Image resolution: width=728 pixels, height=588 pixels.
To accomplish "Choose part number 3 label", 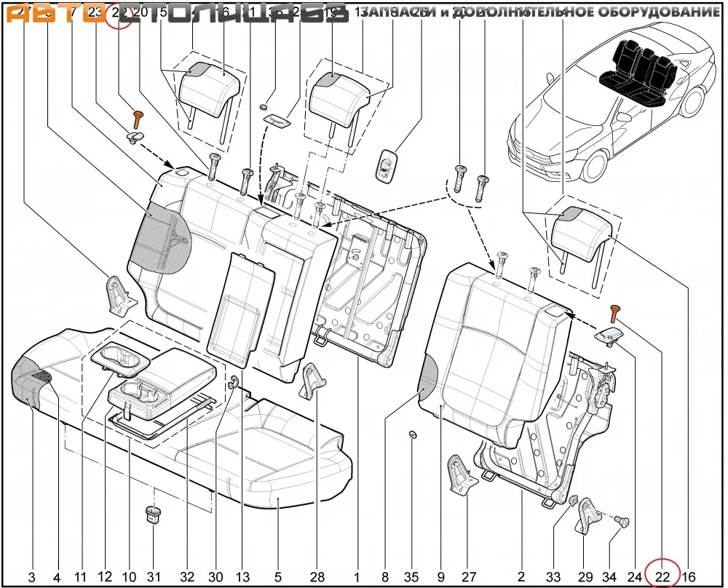I will (x=31, y=577).
